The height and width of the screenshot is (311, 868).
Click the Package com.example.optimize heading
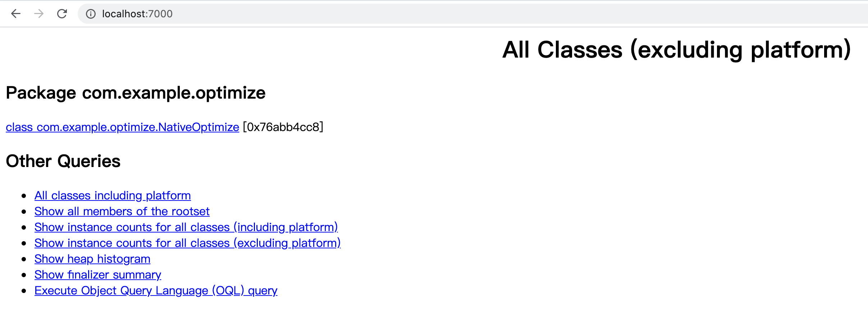coord(136,93)
